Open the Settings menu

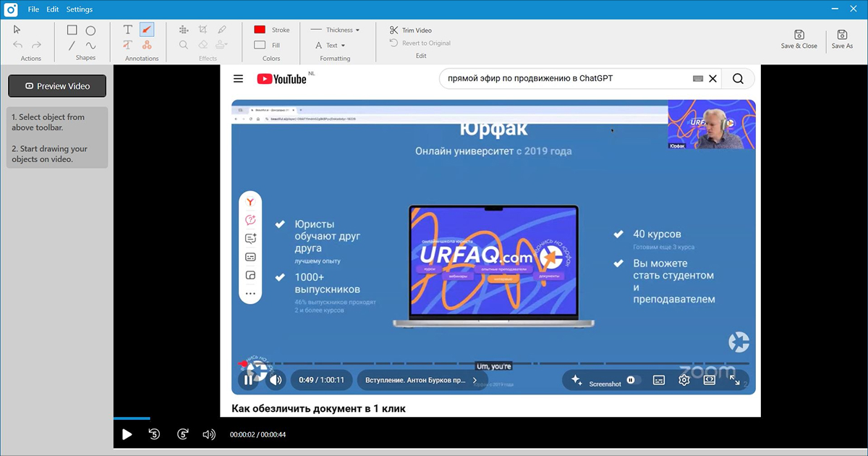click(x=79, y=9)
